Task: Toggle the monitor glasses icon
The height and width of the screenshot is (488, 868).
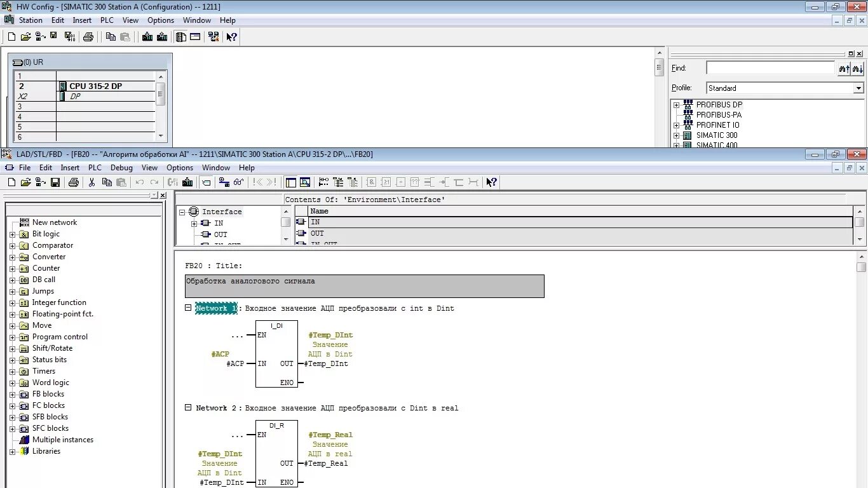Action: point(238,182)
